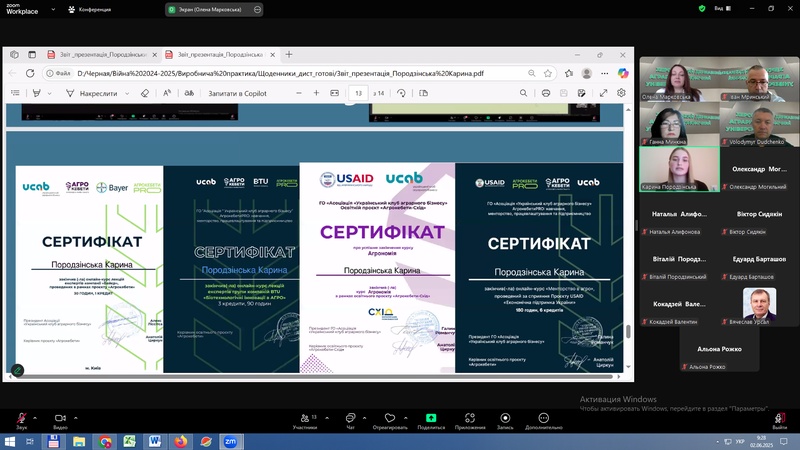
Task: Click the green encryption shield icon
Action: (x=702, y=9)
